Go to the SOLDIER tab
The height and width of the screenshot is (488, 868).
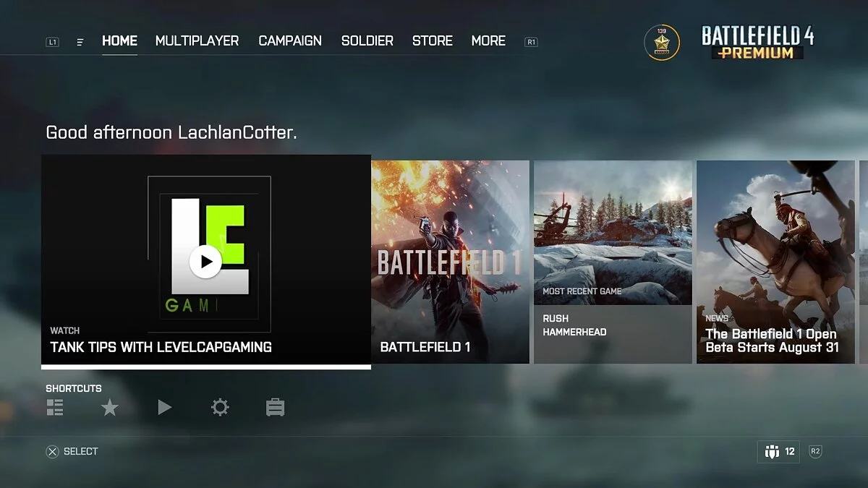pyautogui.click(x=367, y=41)
